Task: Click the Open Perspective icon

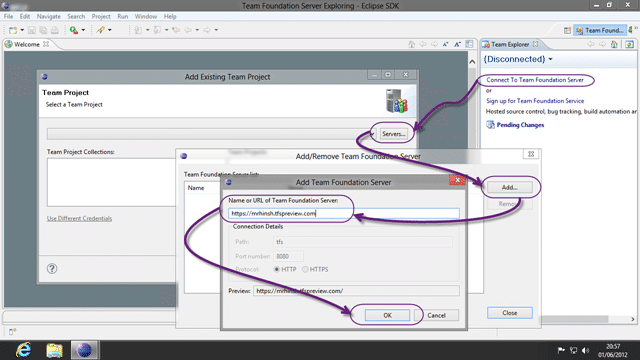Action: [x=567, y=31]
